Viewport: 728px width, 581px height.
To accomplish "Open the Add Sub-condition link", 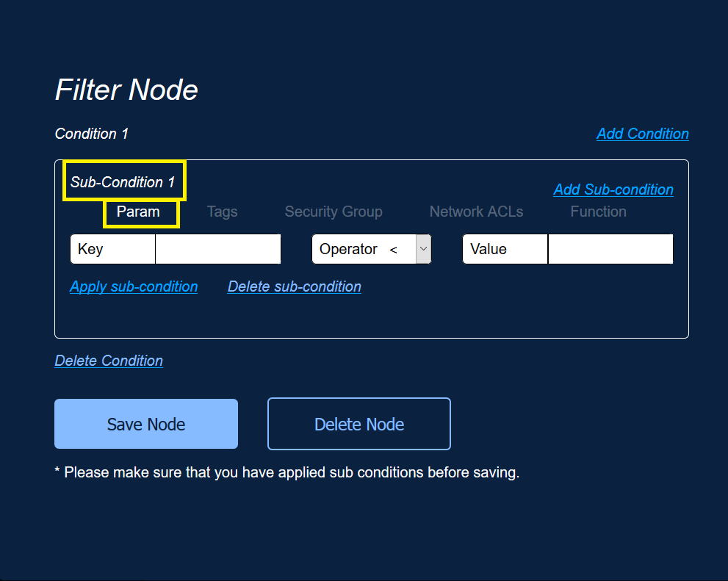I will click(613, 190).
